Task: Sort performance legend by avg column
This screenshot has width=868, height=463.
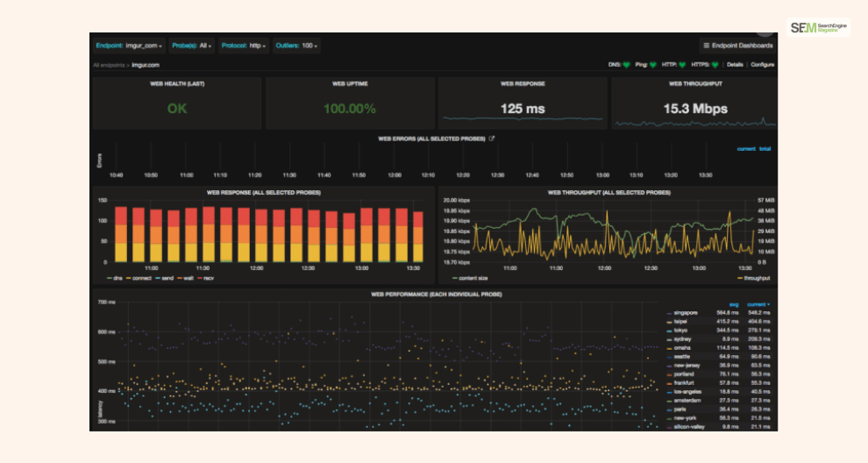Action: click(734, 304)
